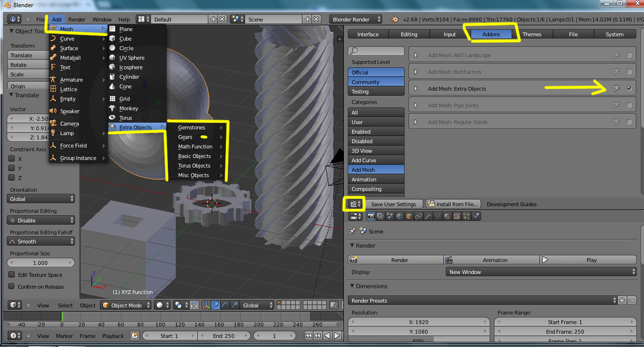Add a new scene with plus icon
The height and width of the screenshot is (347, 644).
(308, 20)
